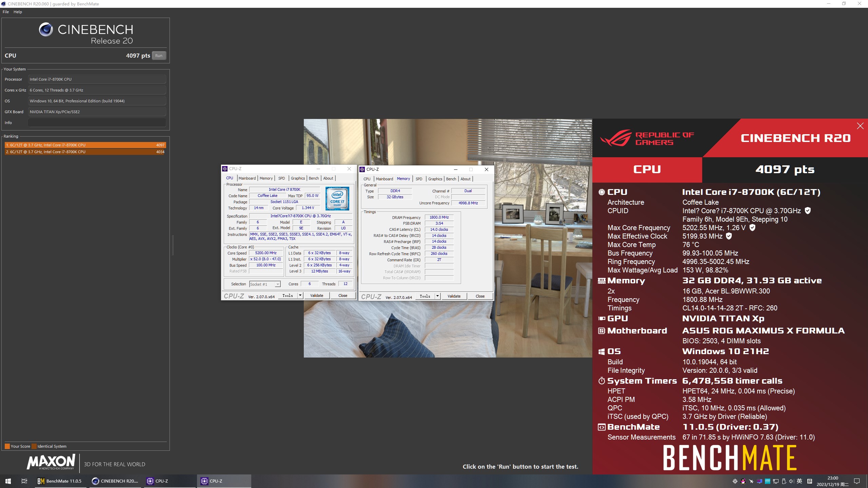The image size is (868, 488).
Task: Click the Run button next to CPU score
Action: point(159,56)
